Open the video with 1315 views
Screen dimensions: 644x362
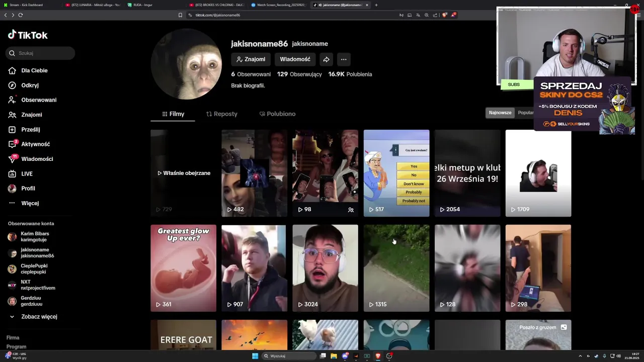coord(396,268)
